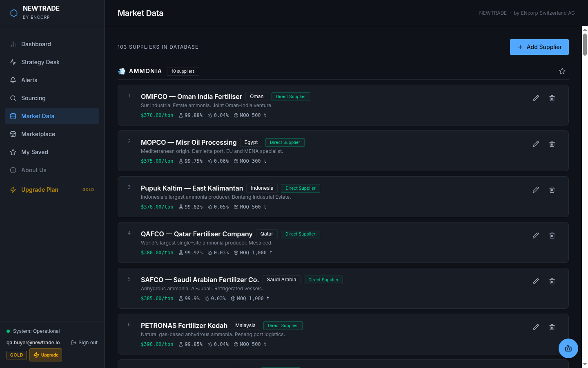588x368 pixels.
Task: Edit the OMIFCO supplier with pencil icon
Action: pyautogui.click(x=536, y=98)
